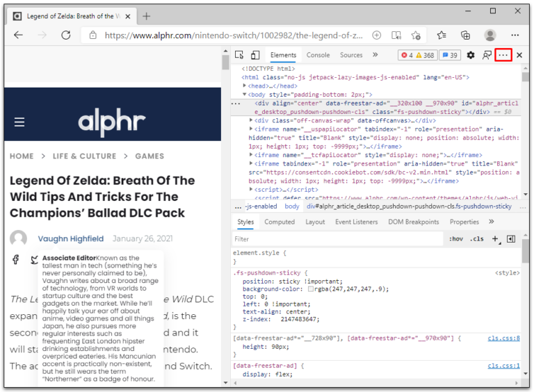Image resolution: width=534 pixels, height=392 pixels.
Task: Share article via Facebook icon
Action: [x=16, y=260]
